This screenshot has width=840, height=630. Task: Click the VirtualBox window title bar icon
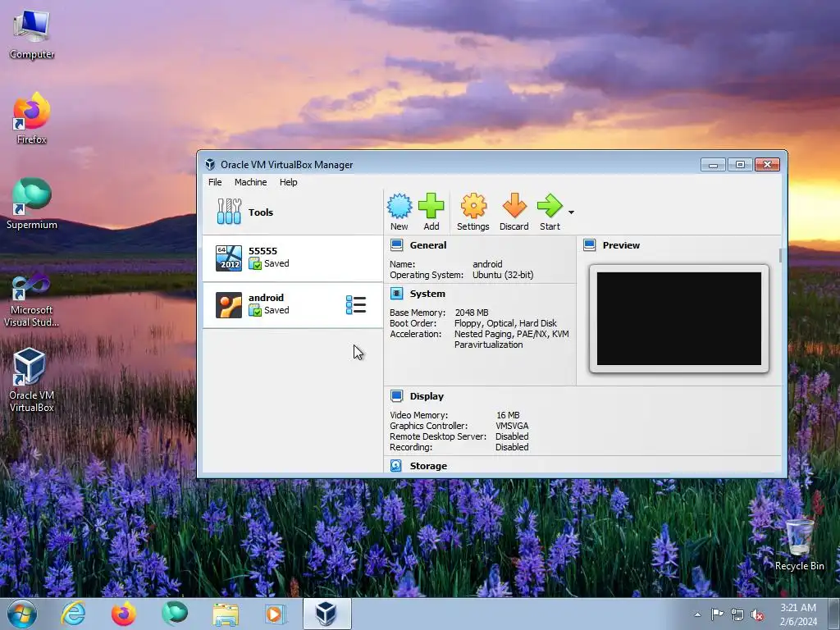(x=210, y=164)
